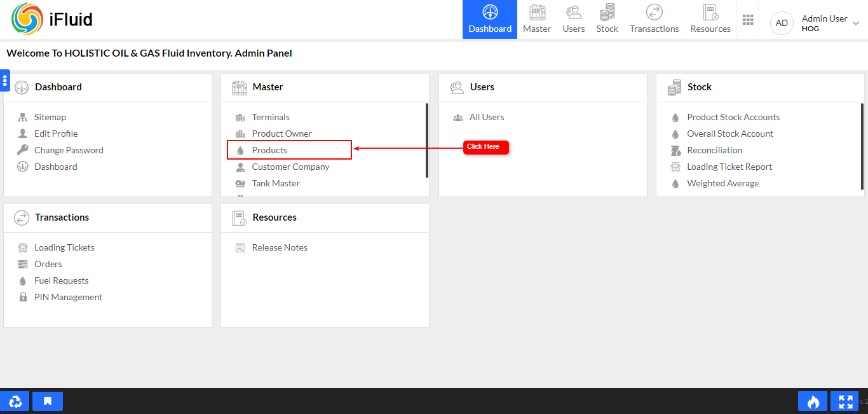This screenshot has width=868, height=414.
Task: Click the Master card scrollbar
Action: click(427, 141)
